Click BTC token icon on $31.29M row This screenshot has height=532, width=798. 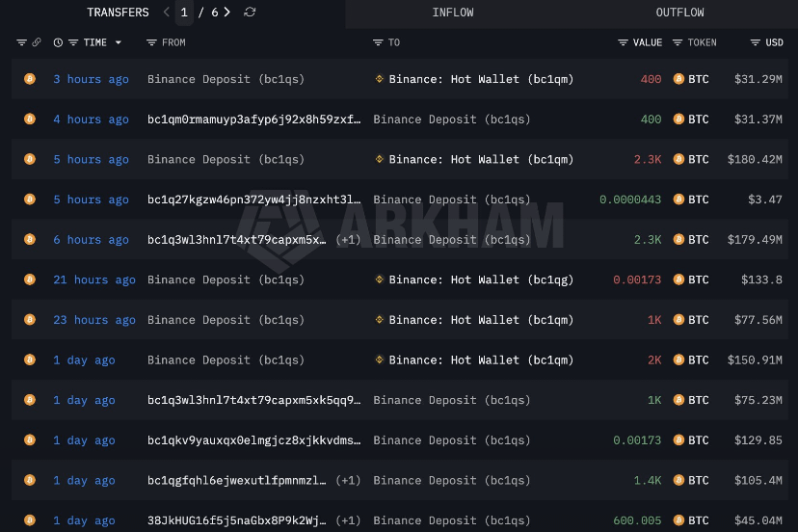(678, 79)
